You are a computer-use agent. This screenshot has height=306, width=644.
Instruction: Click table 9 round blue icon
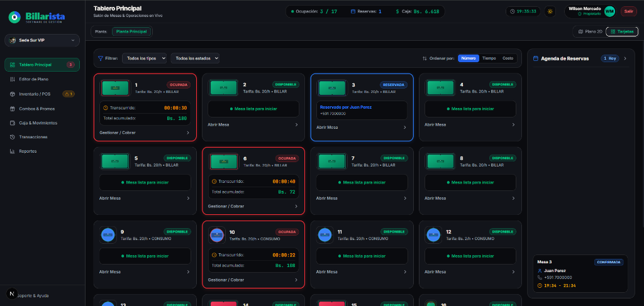[108, 235]
